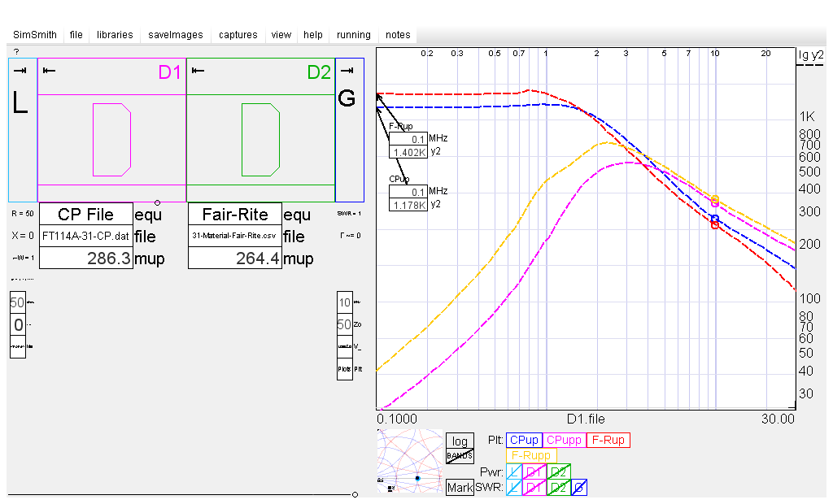Toggle the CPupp plot trace
This screenshot has height=504, width=833.
click(565, 441)
